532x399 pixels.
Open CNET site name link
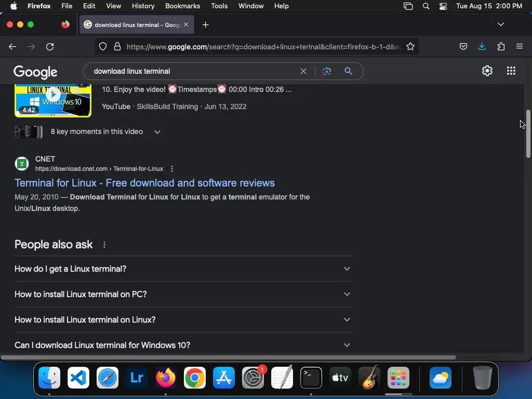45,159
